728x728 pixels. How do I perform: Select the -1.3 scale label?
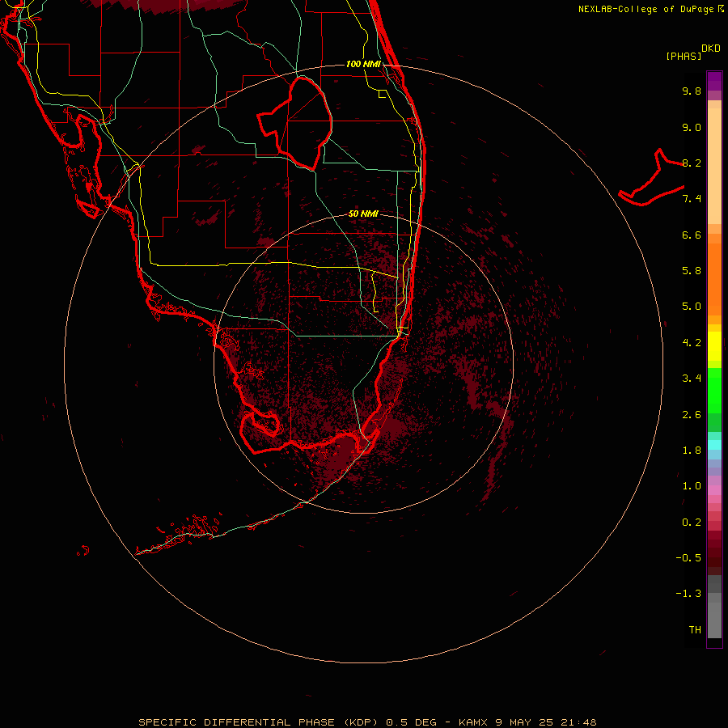[x=688, y=594]
